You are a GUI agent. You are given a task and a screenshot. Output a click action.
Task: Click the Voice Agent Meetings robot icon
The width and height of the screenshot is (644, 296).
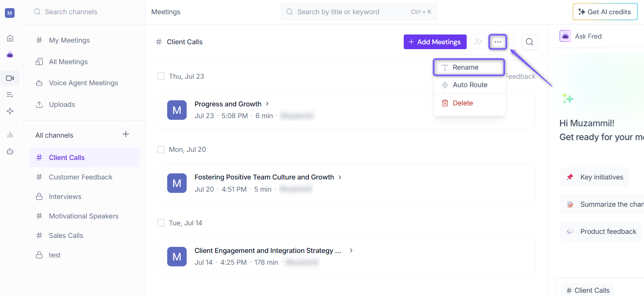39,83
